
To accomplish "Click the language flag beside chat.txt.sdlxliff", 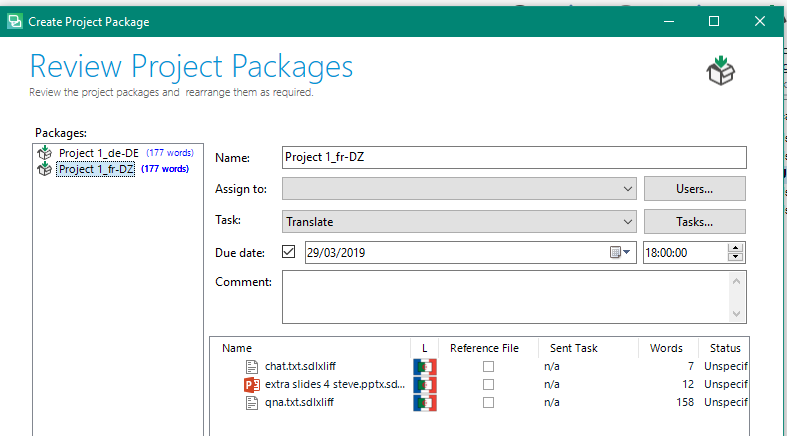I will point(425,367).
